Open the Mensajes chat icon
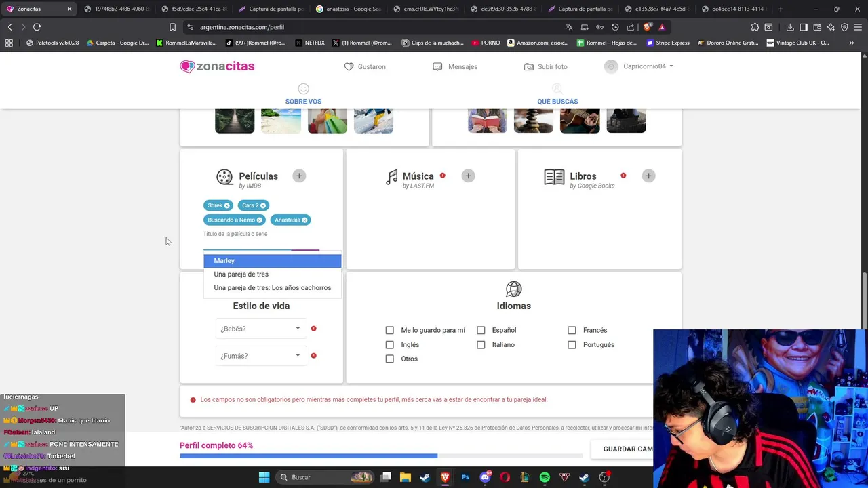The image size is (868, 488). 437,66
